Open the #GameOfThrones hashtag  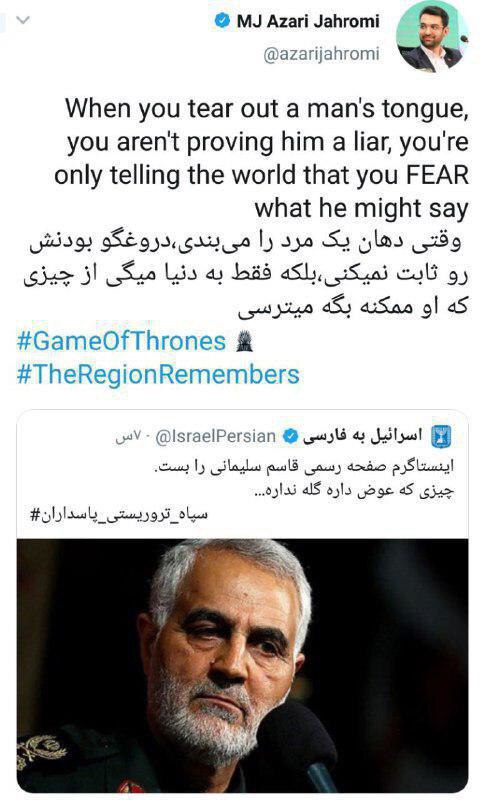[x=121, y=341]
